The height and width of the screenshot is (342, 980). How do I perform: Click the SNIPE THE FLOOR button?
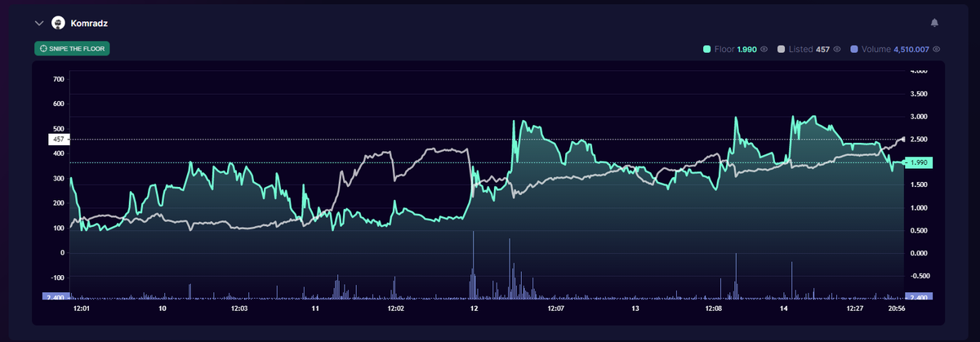point(72,49)
